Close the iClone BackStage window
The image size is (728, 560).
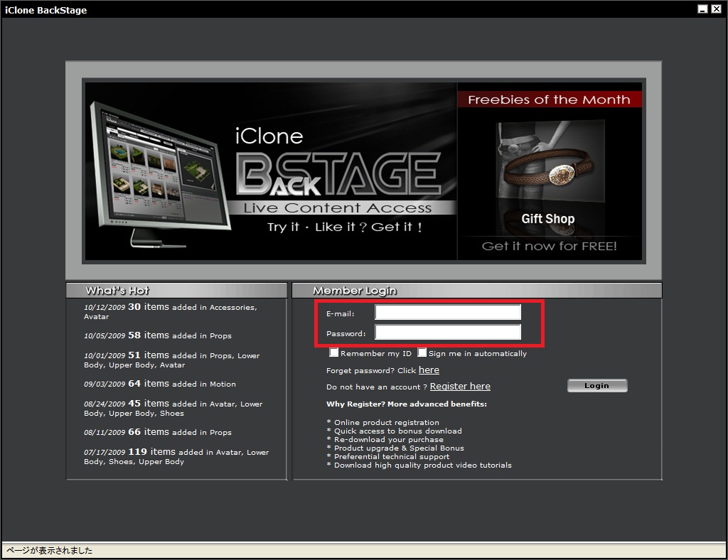[x=716, y=9]
